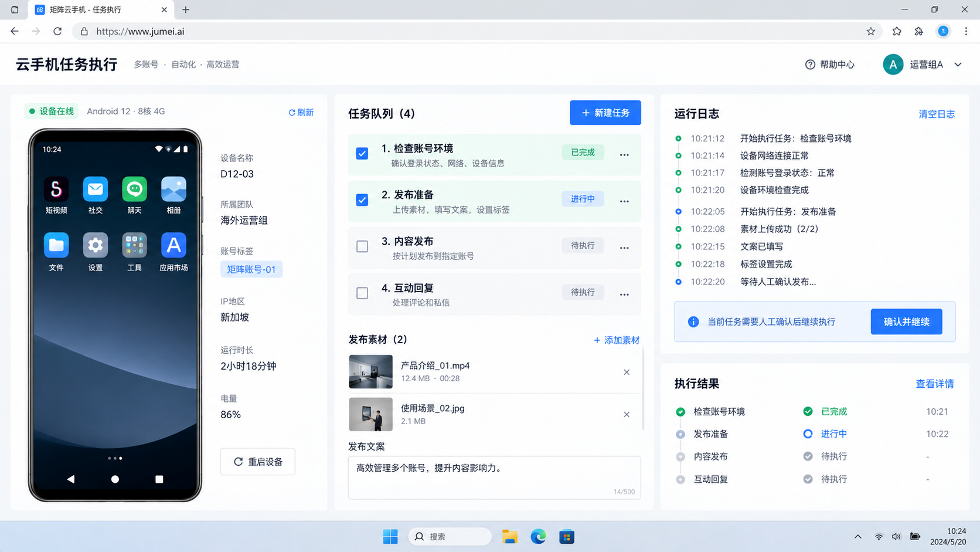Open File Explorer from the taskbar

pyautogui.click(x=510, y=536)
